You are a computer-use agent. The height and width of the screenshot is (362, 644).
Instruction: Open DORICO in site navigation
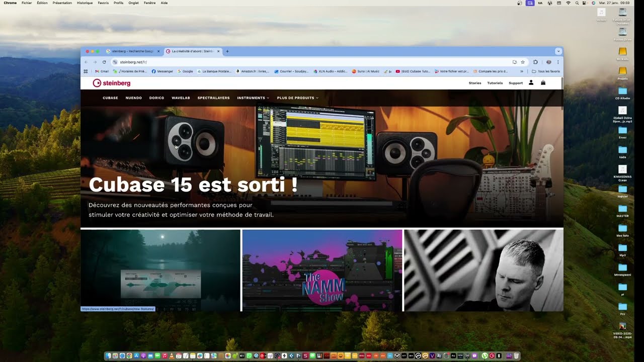coord(156,98)
